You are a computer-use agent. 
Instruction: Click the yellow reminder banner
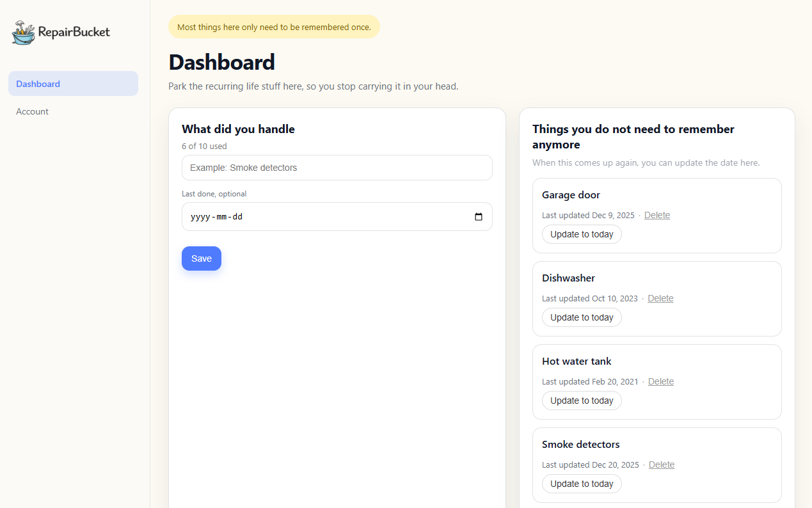[x=274, y=27]
